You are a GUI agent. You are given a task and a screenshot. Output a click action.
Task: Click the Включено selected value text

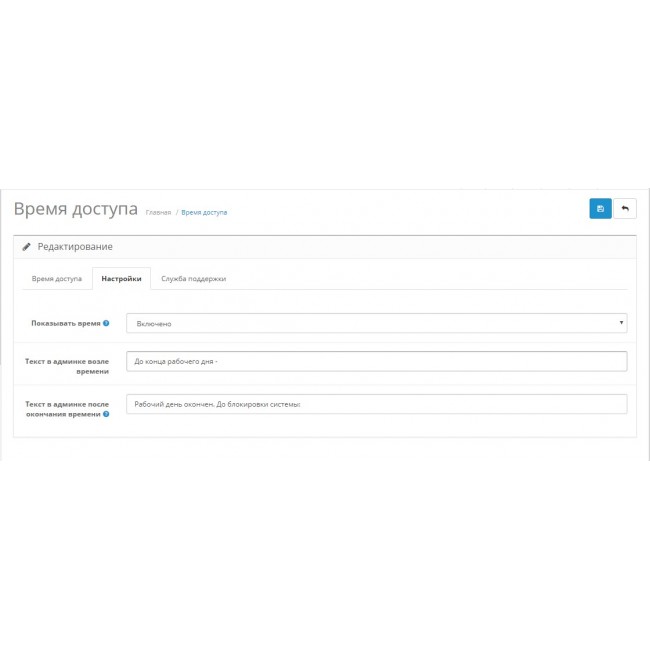pyautogui.click(x=154, y=324)
